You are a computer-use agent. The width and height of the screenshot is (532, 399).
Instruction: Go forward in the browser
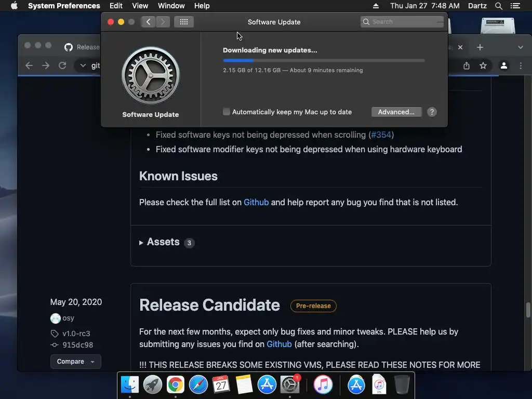[x=46, y=65]
